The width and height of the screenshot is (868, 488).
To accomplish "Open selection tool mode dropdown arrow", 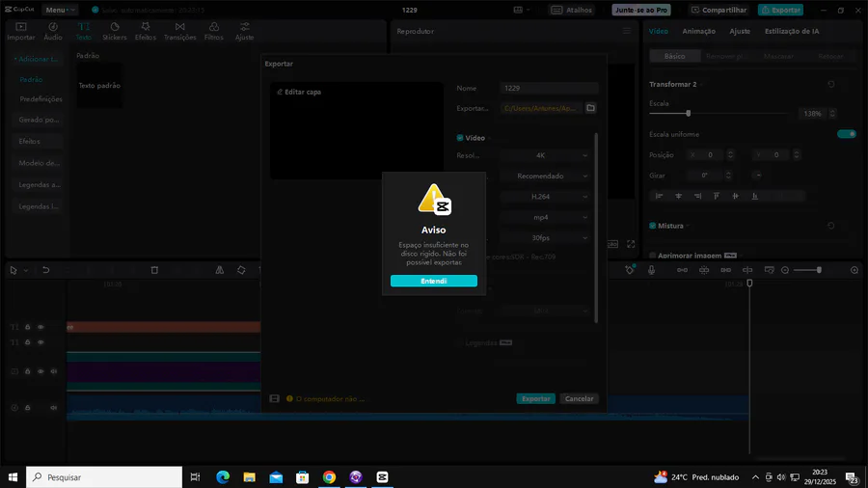I will click(25, 271).
